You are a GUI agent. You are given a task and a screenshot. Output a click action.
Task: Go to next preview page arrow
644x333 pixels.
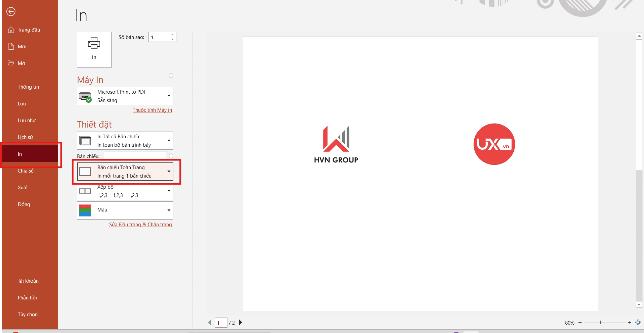(x=241, y=323)
